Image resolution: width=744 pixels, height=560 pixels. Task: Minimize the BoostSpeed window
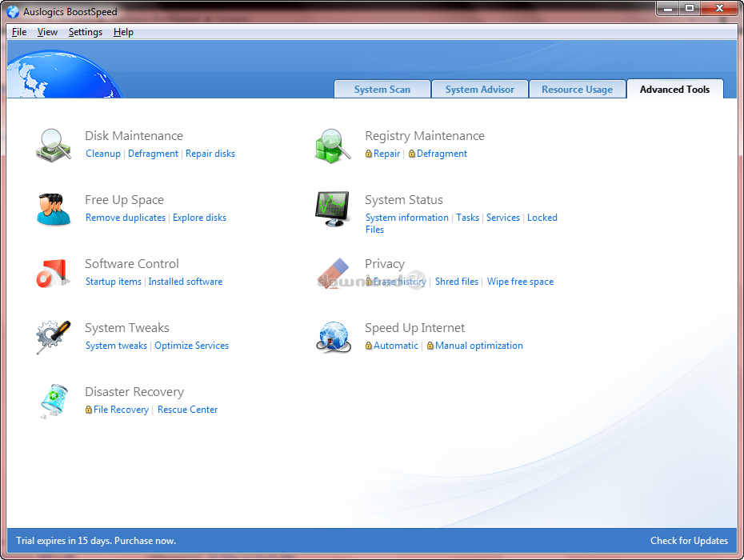click(x=668, y=9)
